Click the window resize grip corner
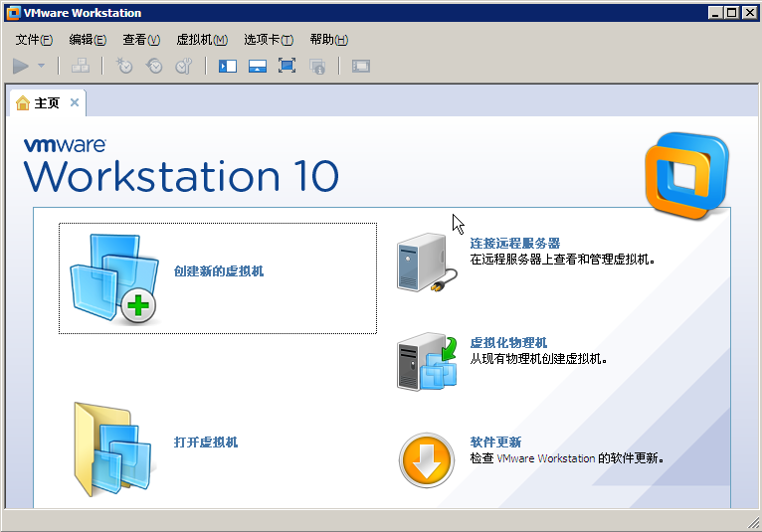Screen dimensions: 762x532 [x=753, y=523]
